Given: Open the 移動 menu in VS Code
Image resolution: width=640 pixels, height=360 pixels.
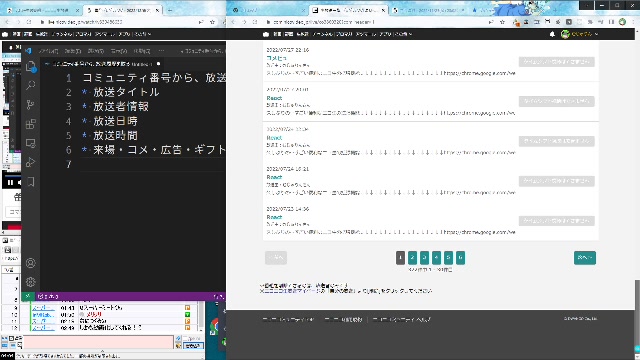Looking at the screenshot, I should pos(142,51).
